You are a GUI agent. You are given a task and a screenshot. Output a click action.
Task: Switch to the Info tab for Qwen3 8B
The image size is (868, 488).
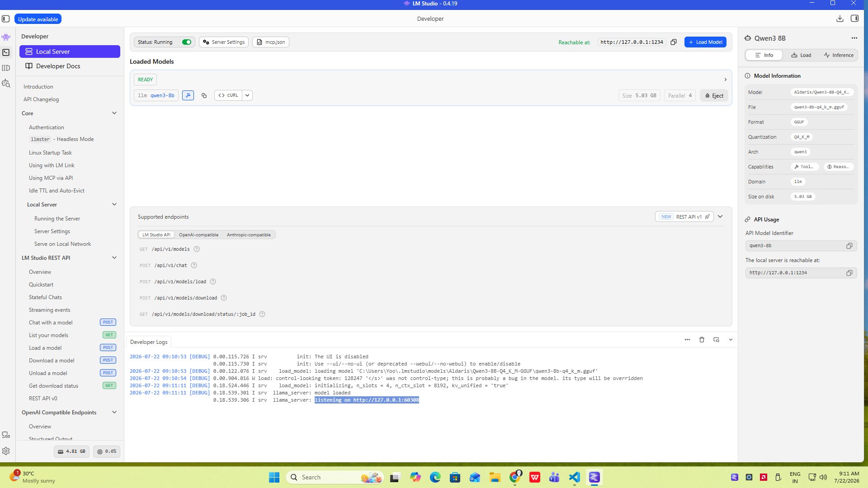[764, 55]
